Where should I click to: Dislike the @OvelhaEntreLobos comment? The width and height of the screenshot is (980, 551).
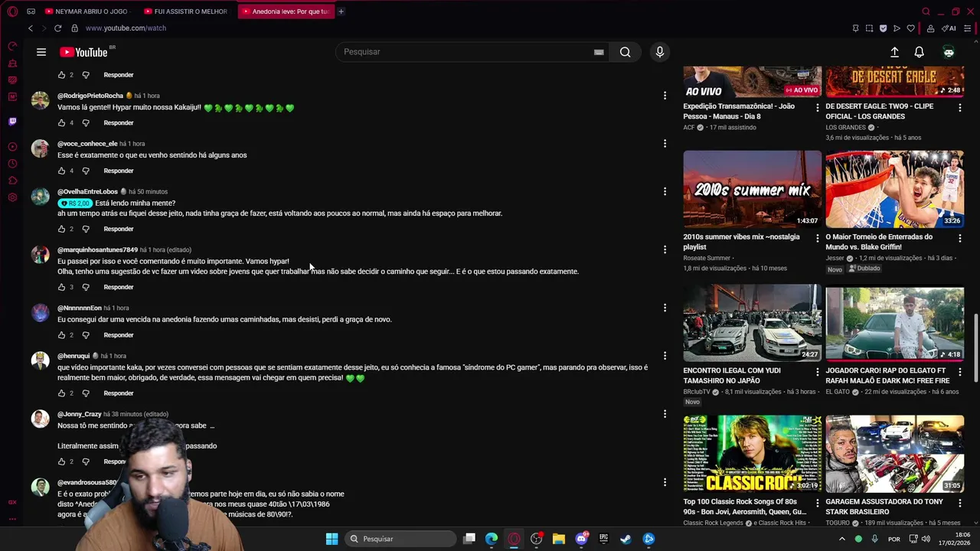pyautogui.click(x=86, y=229)
